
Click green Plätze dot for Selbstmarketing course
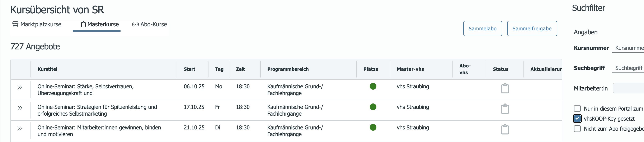[x=373, y=107]
